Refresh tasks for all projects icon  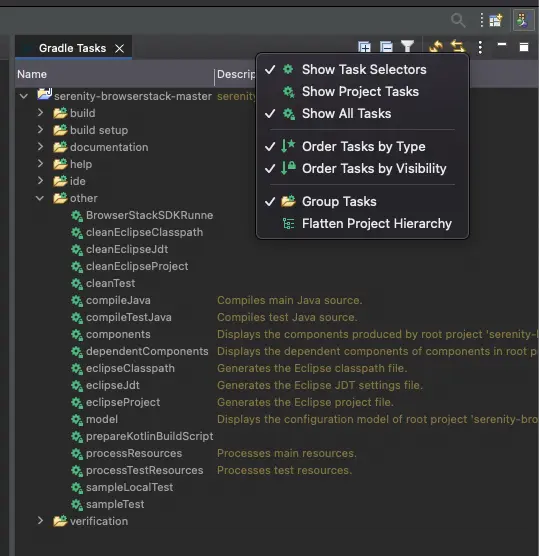click(x=436, y=46)
